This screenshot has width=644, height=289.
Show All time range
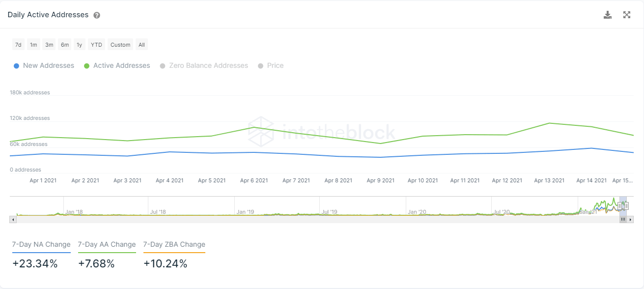pyautogui.click(x=141, y=45)
